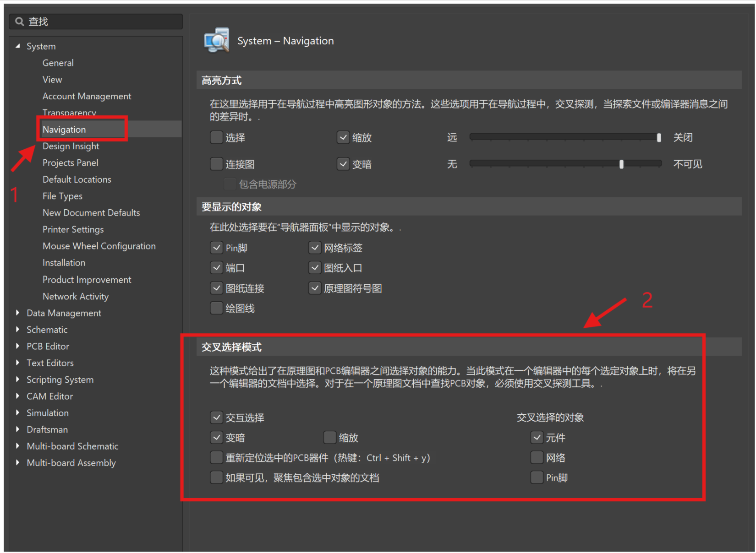Open the Installation page
Viewport: 756px width, 553px height.
[64, 263]
